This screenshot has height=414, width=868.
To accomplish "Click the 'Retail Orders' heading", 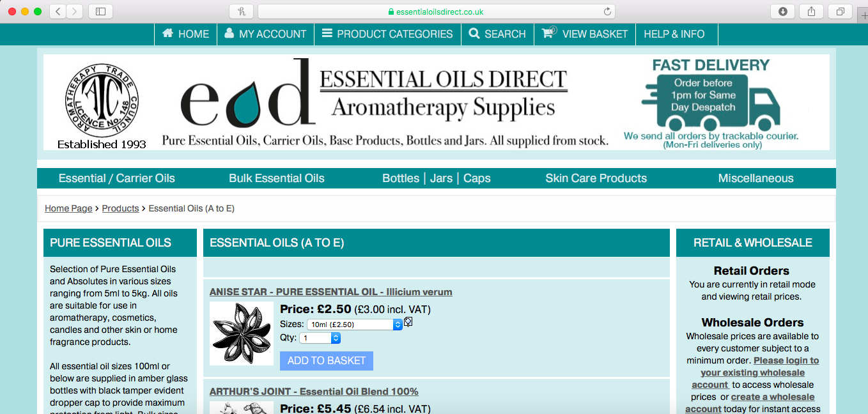I will (752, 270).
